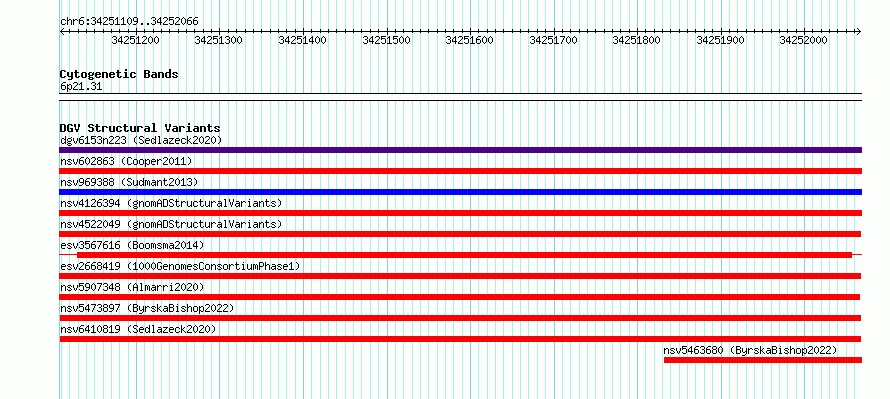The width and height of the screenshot is (890, 399).
Task: Click ruler position 34251400
Action: (x=303, y=40)
